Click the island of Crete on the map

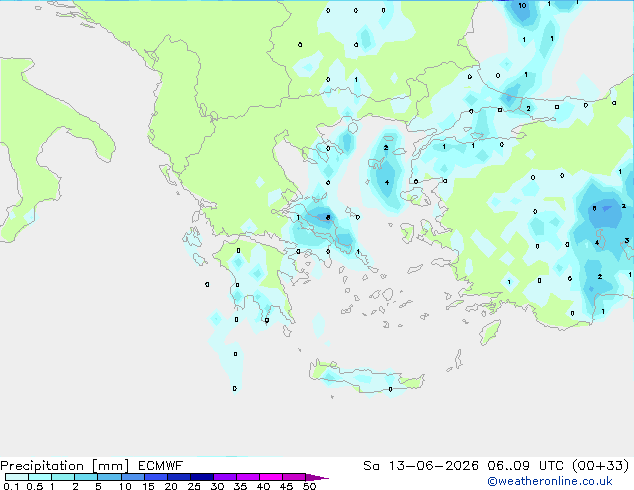(x=366, y=377)
